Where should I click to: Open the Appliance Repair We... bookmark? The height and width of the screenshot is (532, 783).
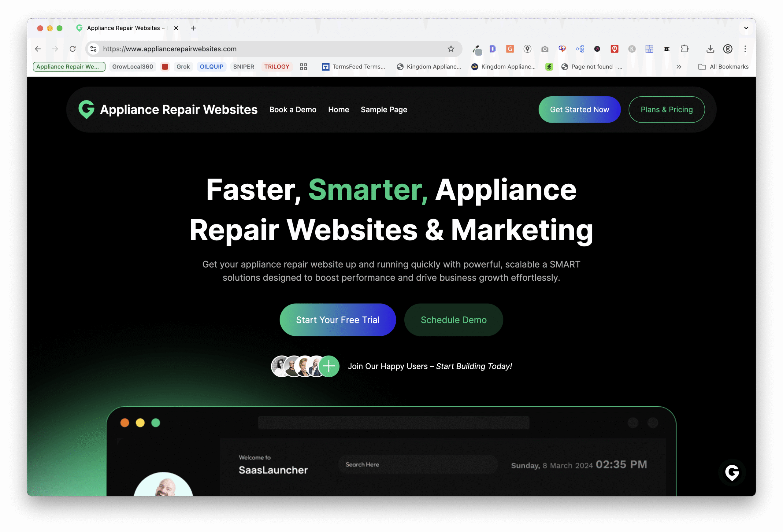(x=69, y=67)
